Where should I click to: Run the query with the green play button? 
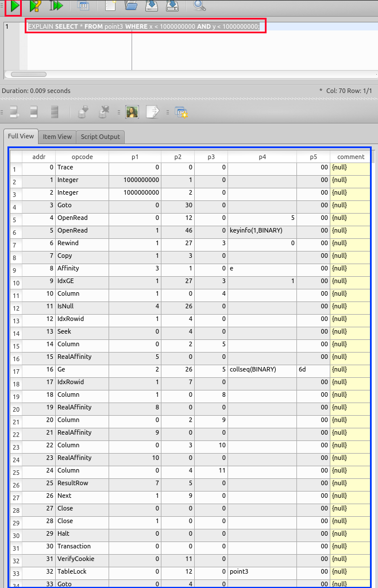pyautogui.click(x=13, y=6)
